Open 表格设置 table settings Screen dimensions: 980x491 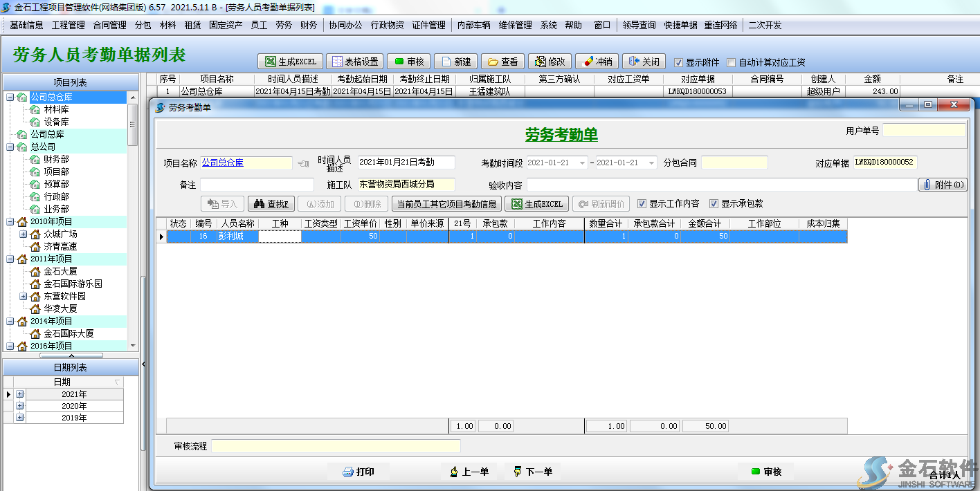pos(354,62)
